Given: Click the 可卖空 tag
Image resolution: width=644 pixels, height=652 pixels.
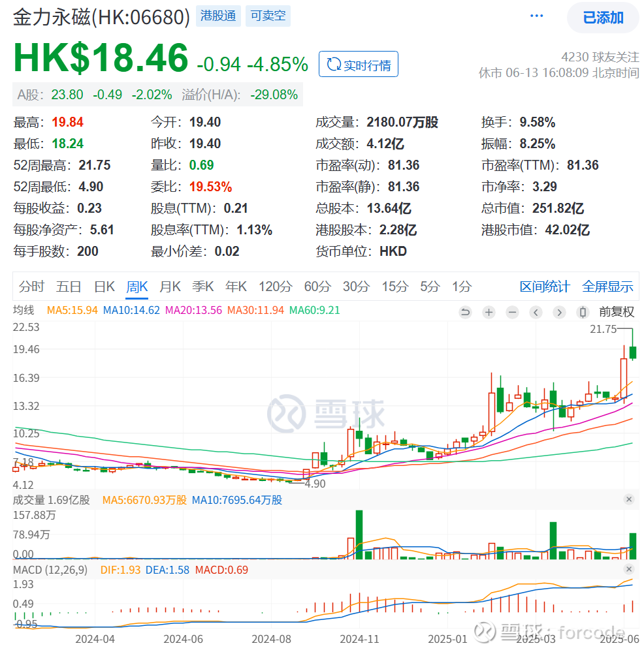Looking at the screenshot, I should (268, 16).
